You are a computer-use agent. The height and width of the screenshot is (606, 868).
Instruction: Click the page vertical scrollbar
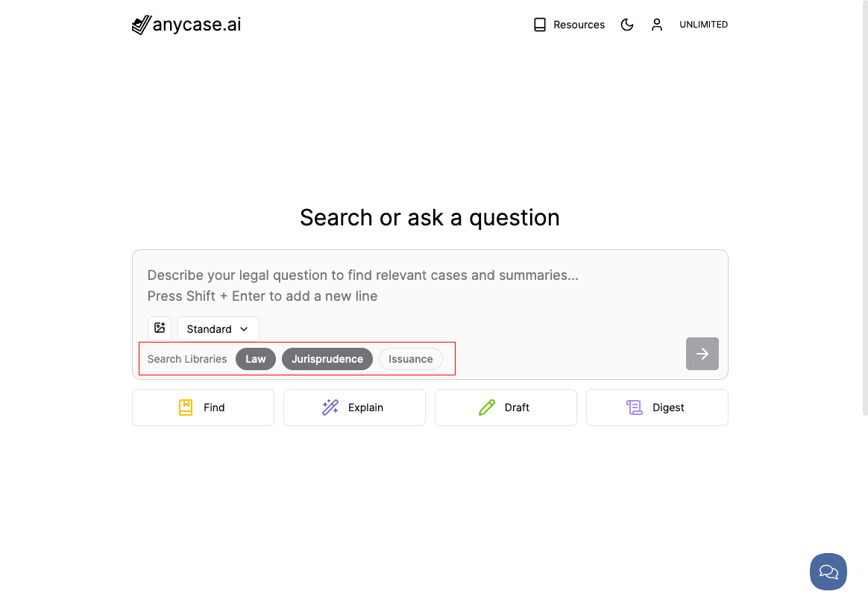pos(865,207)
